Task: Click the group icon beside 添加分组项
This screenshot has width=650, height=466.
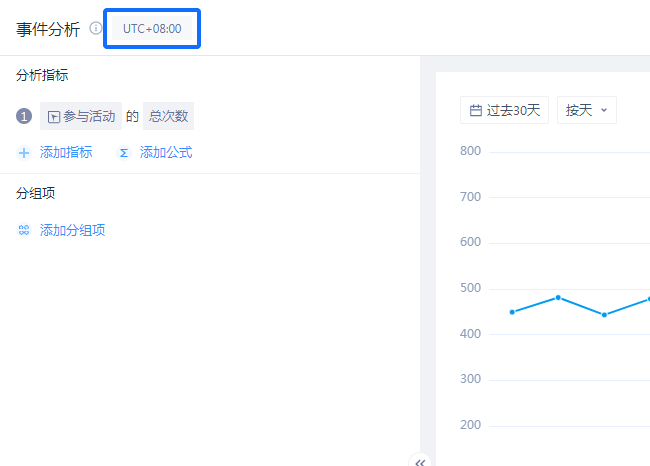Action: pos(24,231)
